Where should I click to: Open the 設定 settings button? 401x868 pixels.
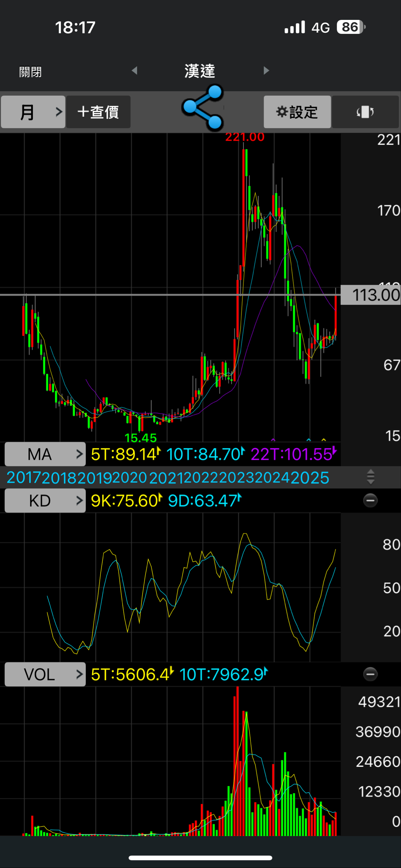(297, 112)
